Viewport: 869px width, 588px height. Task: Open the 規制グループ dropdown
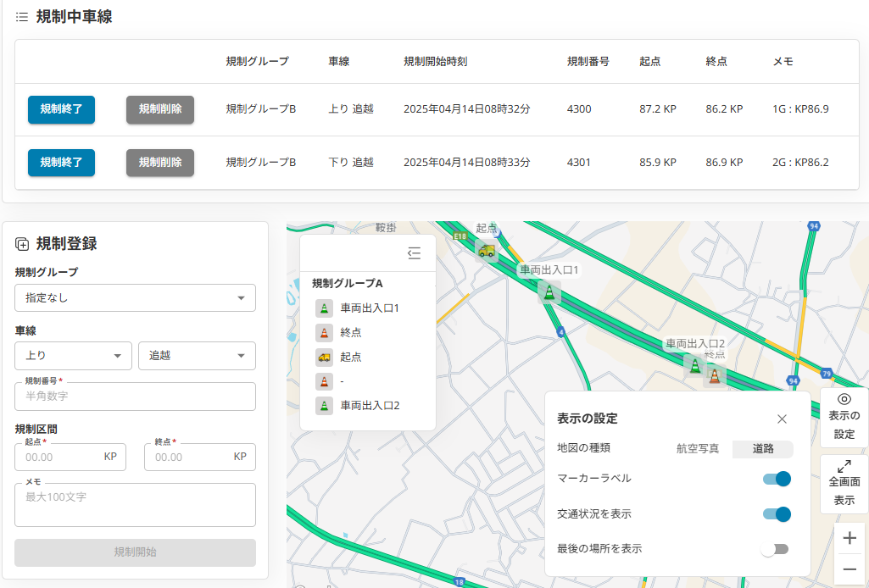[135, 298]
